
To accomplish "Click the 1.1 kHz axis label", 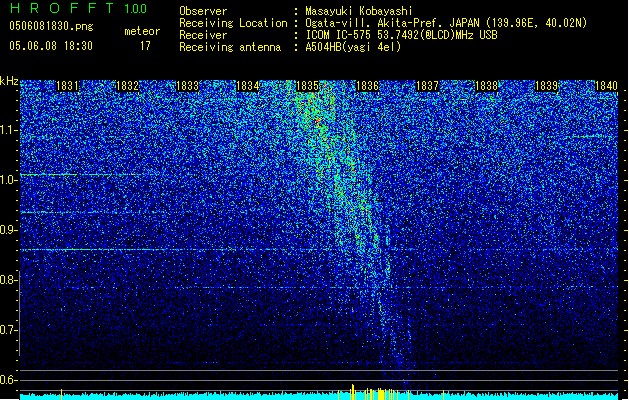I will coord(9,130).
